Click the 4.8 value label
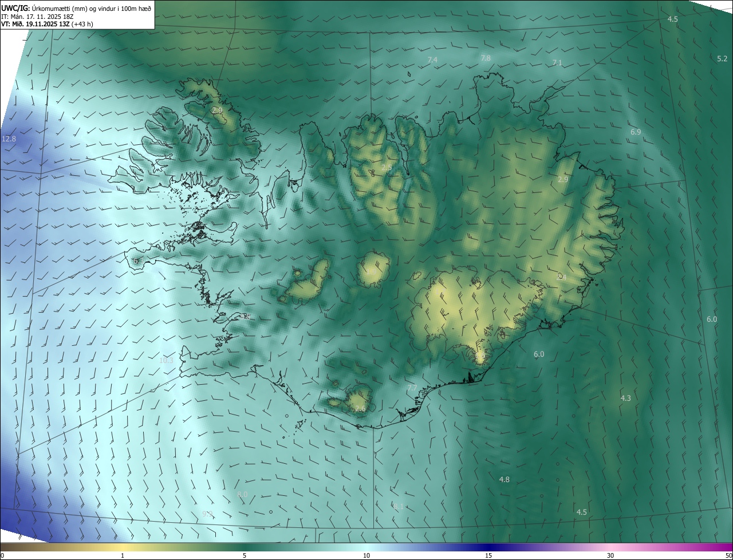The width and height of the screenshot is (733, 560). (505, 479)
